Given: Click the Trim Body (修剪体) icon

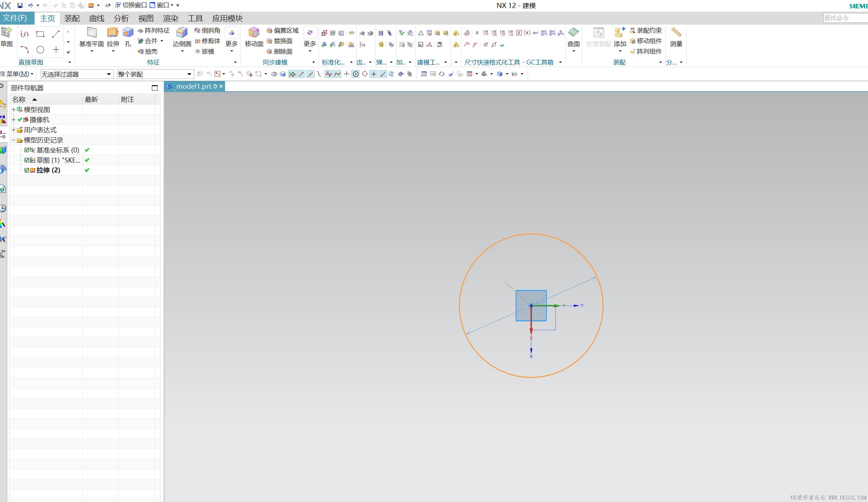Looking at the screenshot, I should (198, 41).
